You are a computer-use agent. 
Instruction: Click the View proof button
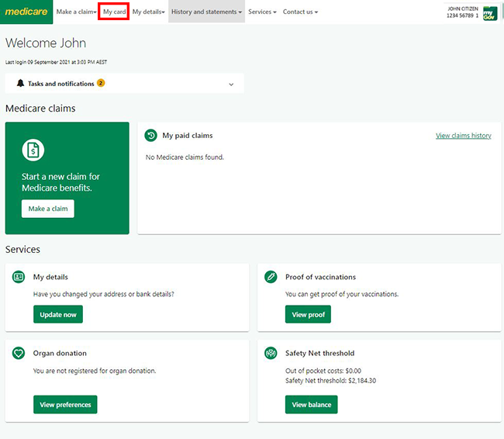pos(308,314)
